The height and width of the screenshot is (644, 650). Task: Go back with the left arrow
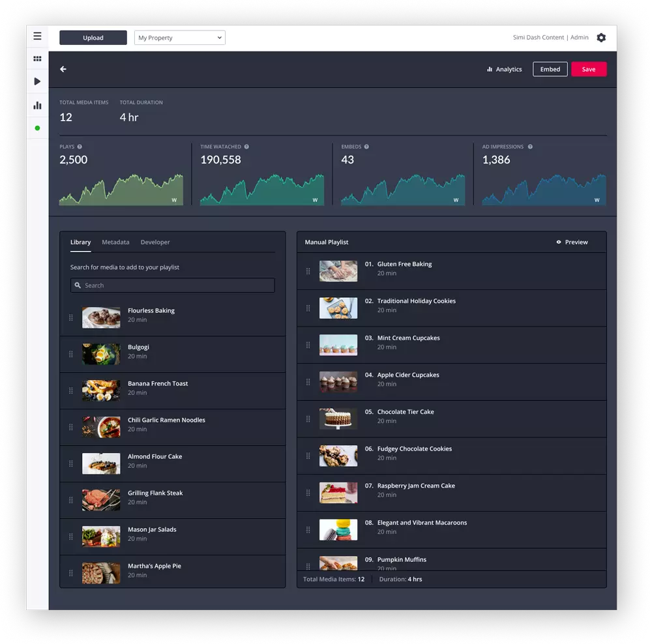tap(63, 69)
